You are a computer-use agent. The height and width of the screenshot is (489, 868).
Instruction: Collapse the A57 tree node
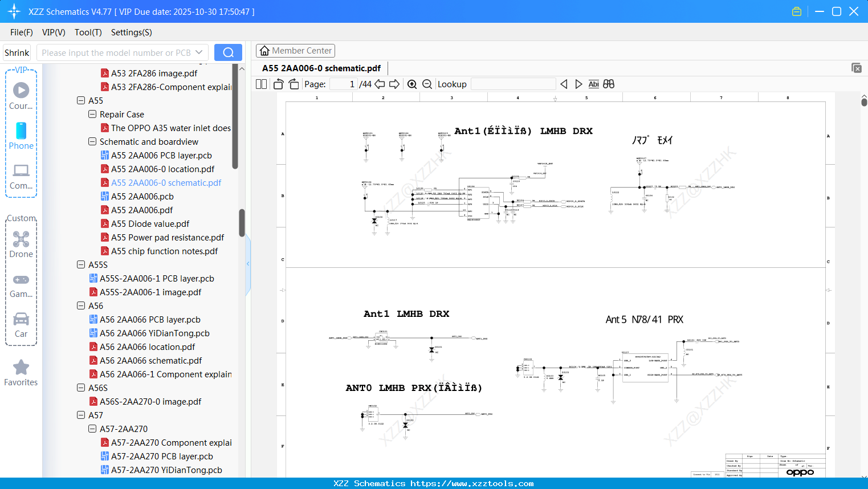[81, 415]
